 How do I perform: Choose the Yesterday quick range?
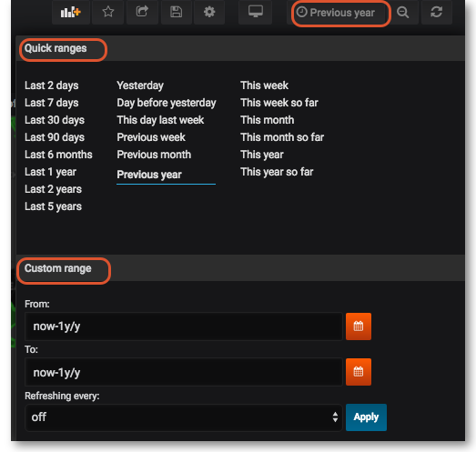(x=140, y=85)
